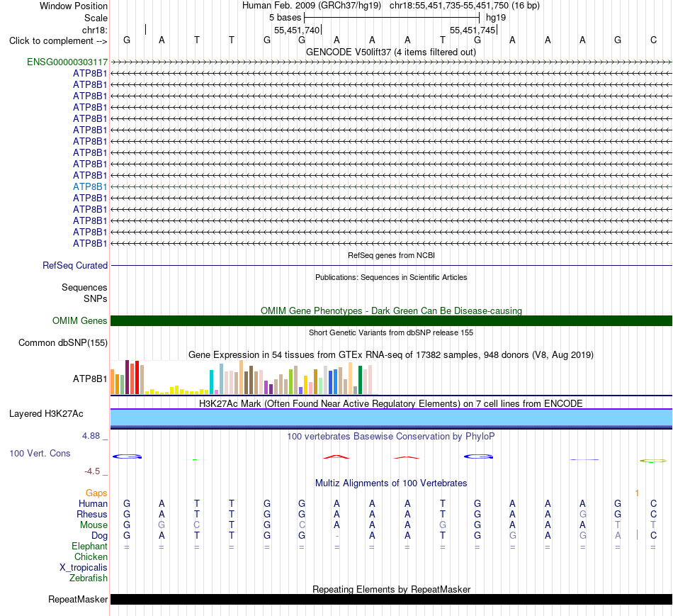The image size is (673, 616).
Task: Click the SNPs track label
Action: tap(96, 298)
